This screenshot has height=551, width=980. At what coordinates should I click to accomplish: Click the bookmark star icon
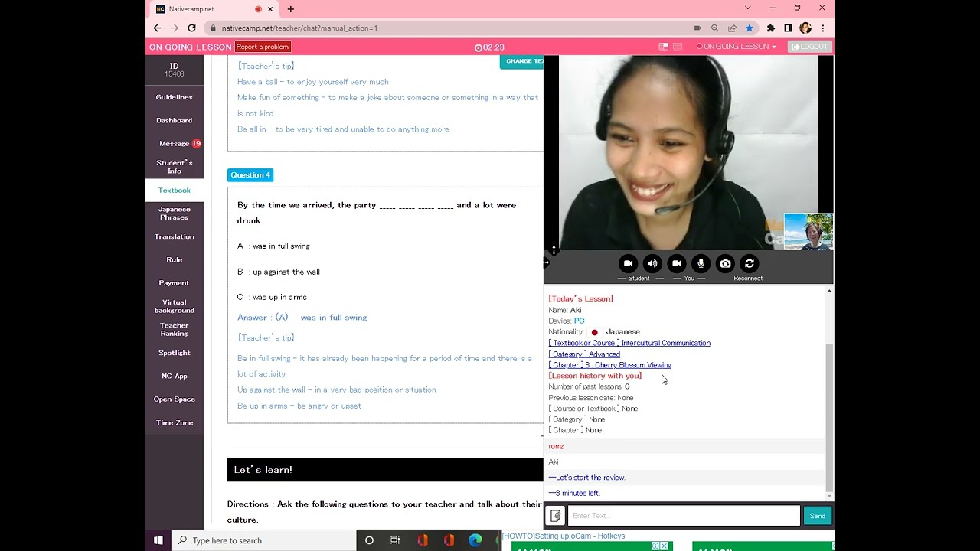pyautogui.click(x=750, y=28)
